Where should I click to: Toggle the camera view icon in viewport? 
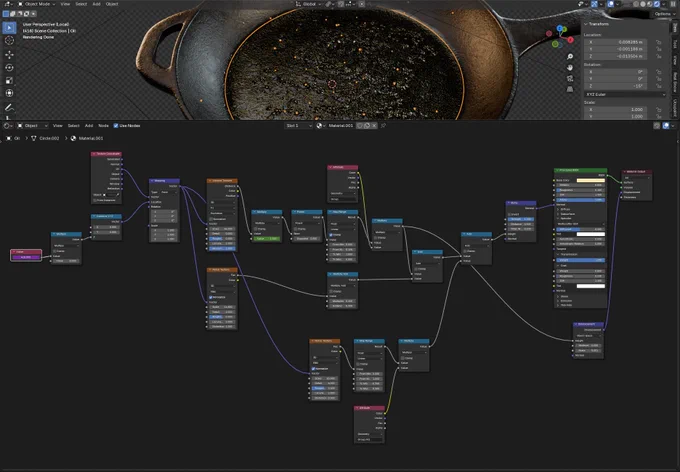click(570, 78)
